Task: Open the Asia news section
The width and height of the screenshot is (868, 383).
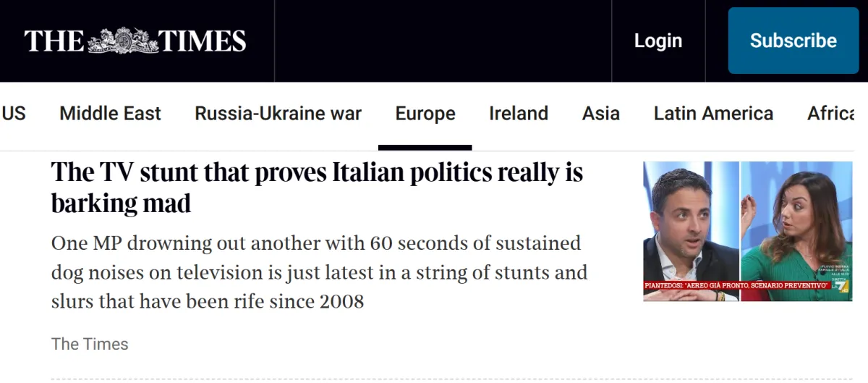Action: (600, 114)
